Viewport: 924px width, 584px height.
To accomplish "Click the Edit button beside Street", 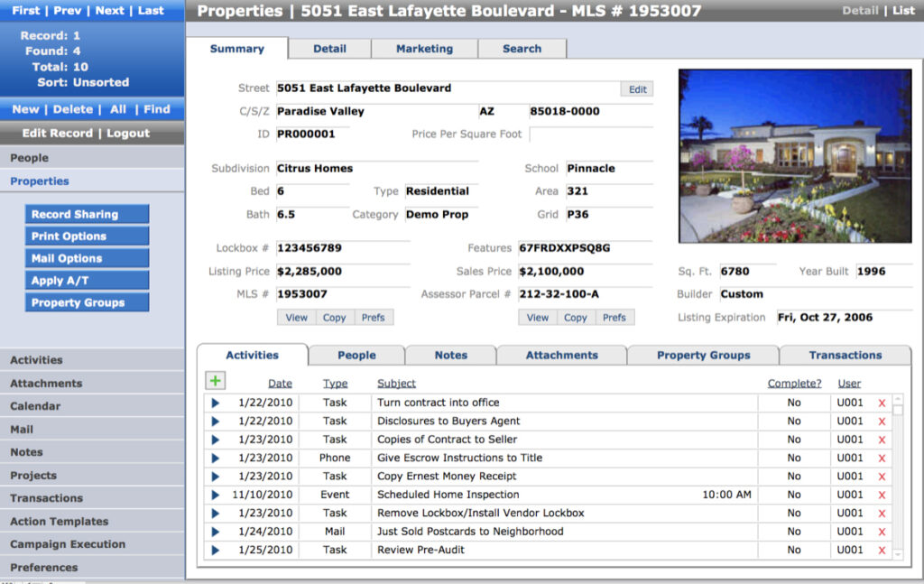I will click(x=637, y=89).
